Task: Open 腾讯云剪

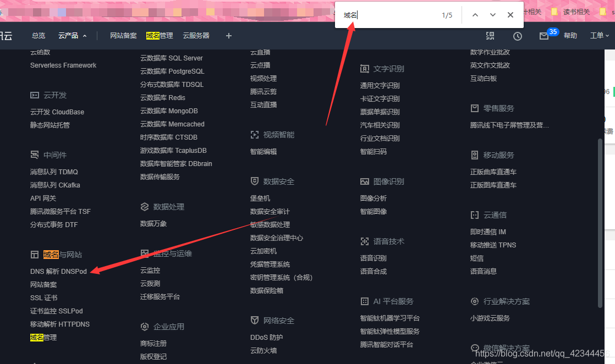Action: (263, 92)
